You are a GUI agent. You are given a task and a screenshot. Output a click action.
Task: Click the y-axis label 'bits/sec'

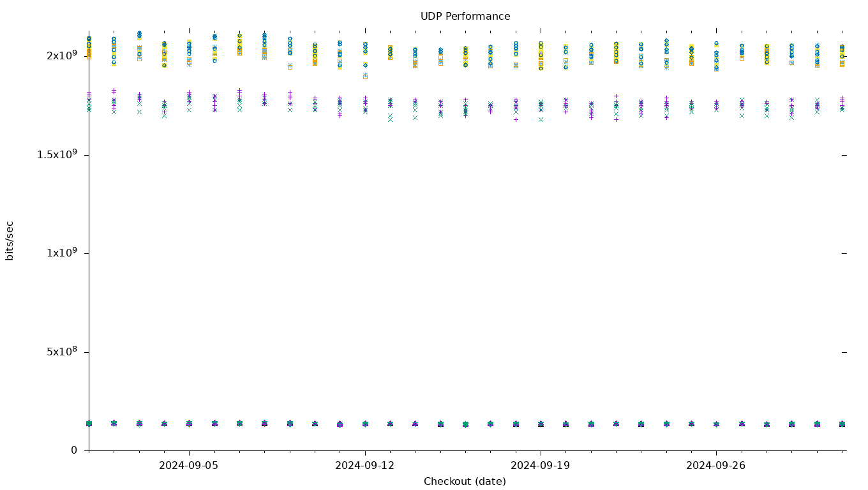click(x=9, y=241)
